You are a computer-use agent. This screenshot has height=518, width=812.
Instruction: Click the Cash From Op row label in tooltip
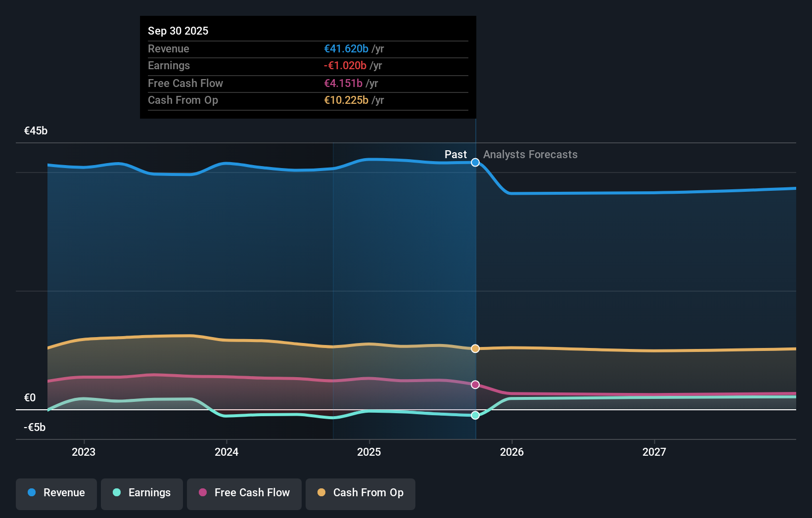point(183,100)
